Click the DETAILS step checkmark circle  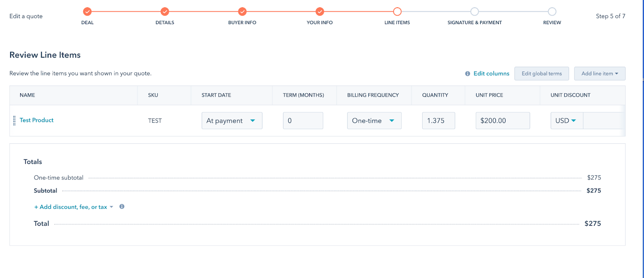click(x=165, y=12)
